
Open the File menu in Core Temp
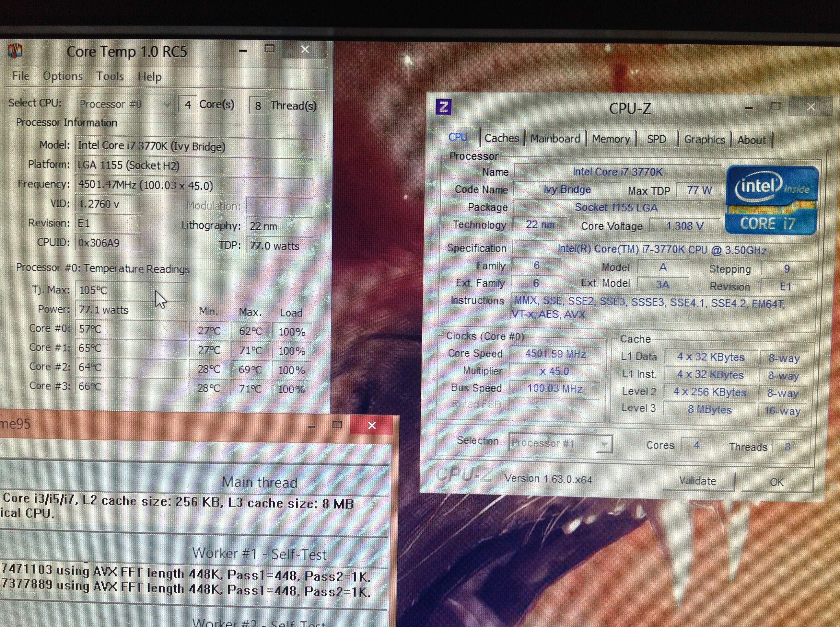click(20, 76)
